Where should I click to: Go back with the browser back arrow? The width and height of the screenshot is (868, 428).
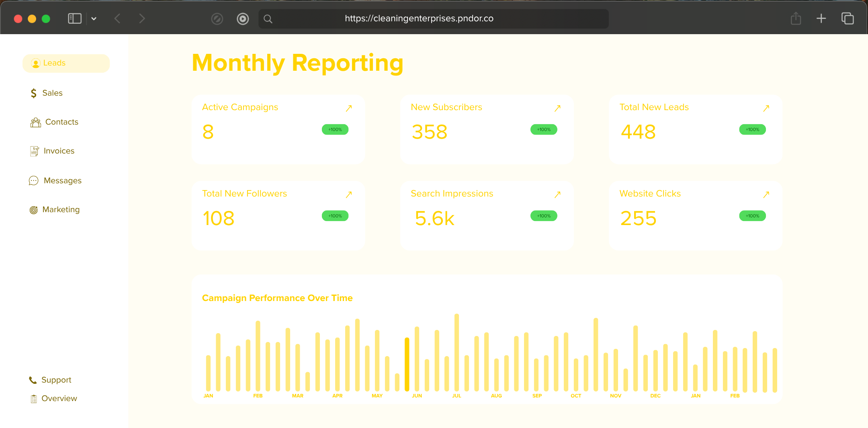(117, 18)
